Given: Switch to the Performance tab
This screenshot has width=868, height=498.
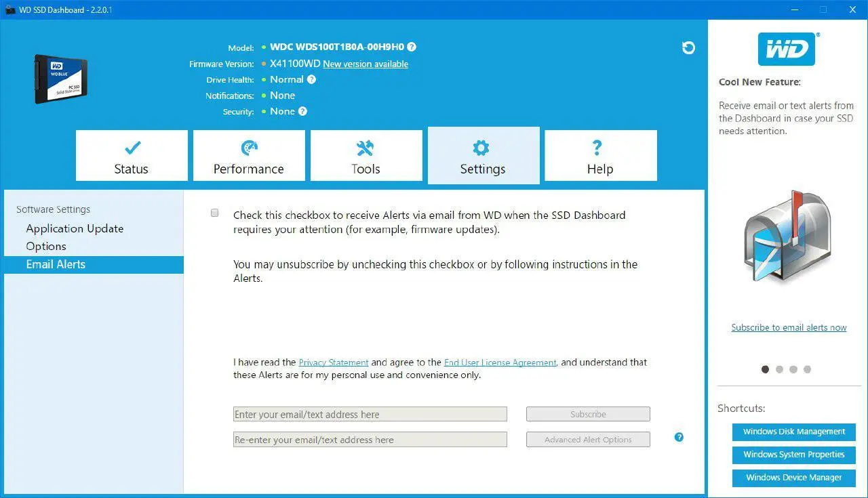Looking at the screenshot, I should tap(249, 156).
